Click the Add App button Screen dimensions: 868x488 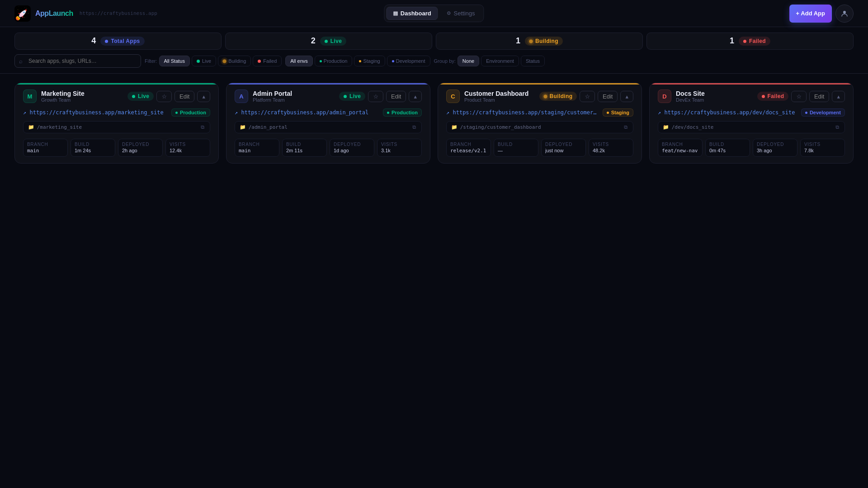[x=811, y=14]
